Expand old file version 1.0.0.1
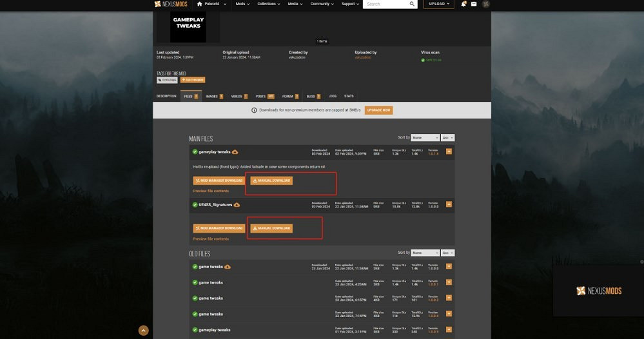 click(449, 282)
